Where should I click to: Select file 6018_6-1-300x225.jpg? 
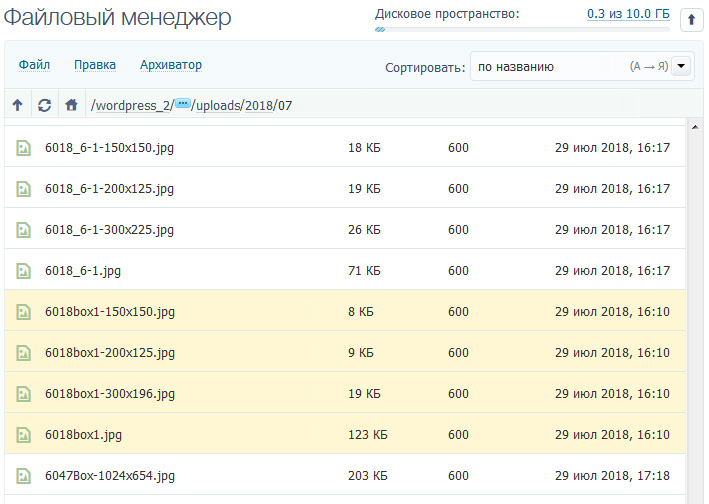(345, 229)
